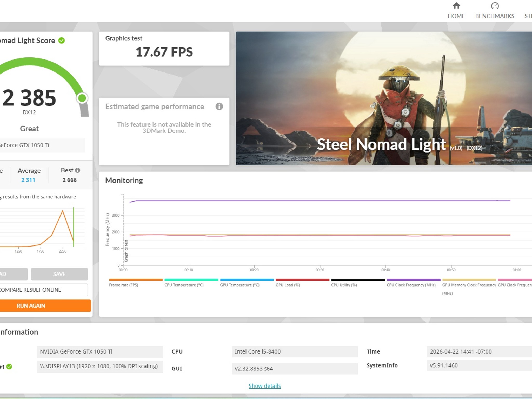Open the Benchmarks gauge icon
This screenshot has width=532, height=399.
click(x=495, y=5)
